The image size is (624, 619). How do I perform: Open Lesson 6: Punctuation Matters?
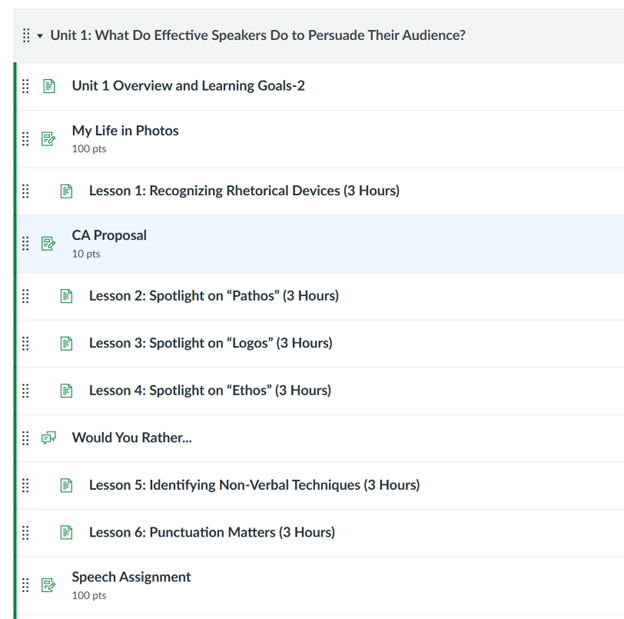point(211,533)
